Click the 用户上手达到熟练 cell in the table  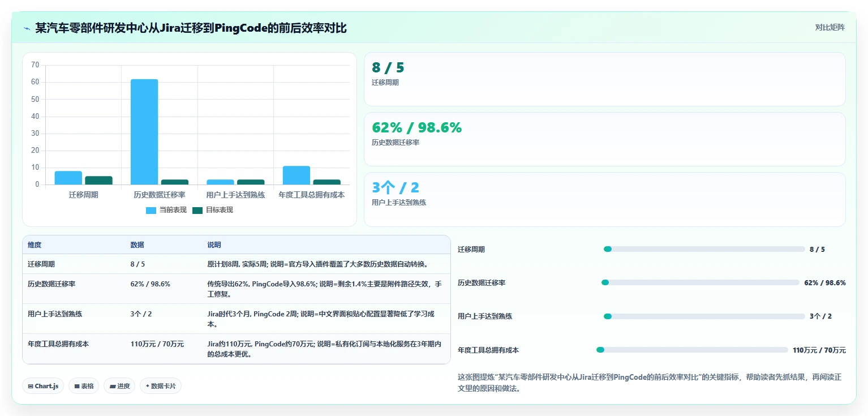pyautogui.click(x=55, y=314)
